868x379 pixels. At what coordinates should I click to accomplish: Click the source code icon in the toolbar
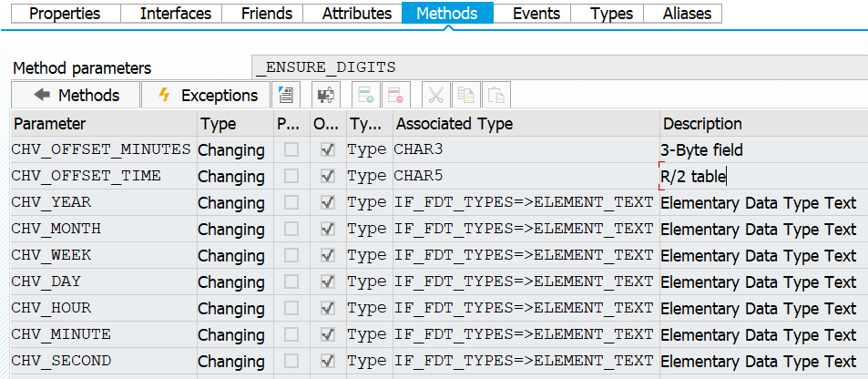[325, 96]
